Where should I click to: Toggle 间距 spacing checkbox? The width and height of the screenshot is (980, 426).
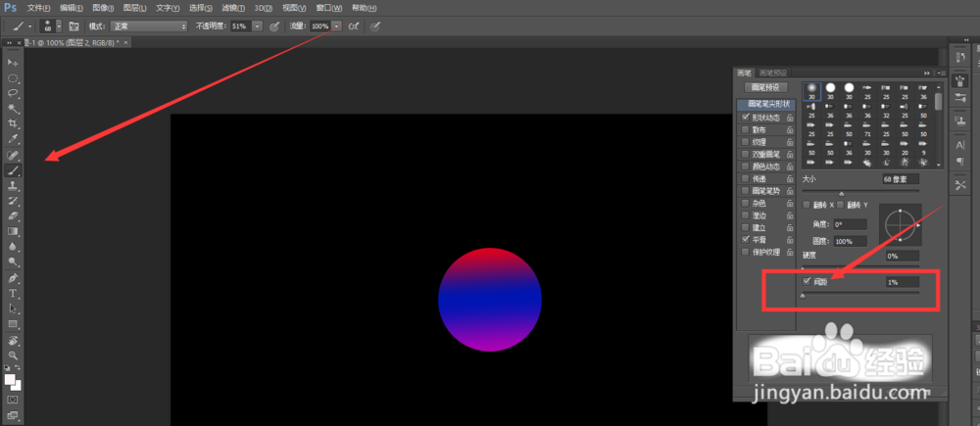pos(807,282)
